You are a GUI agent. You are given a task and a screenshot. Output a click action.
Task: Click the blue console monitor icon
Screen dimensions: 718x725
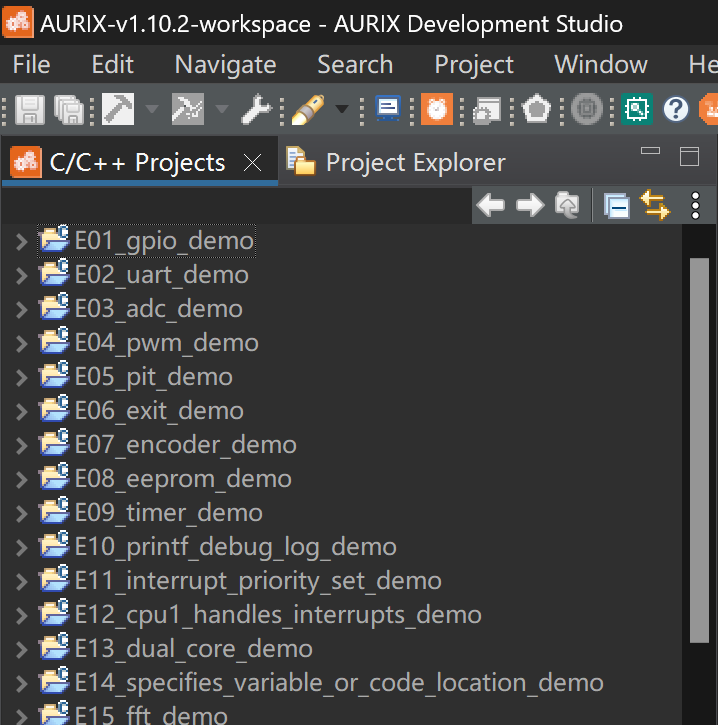pyautogui.click(x=388, y=109)
